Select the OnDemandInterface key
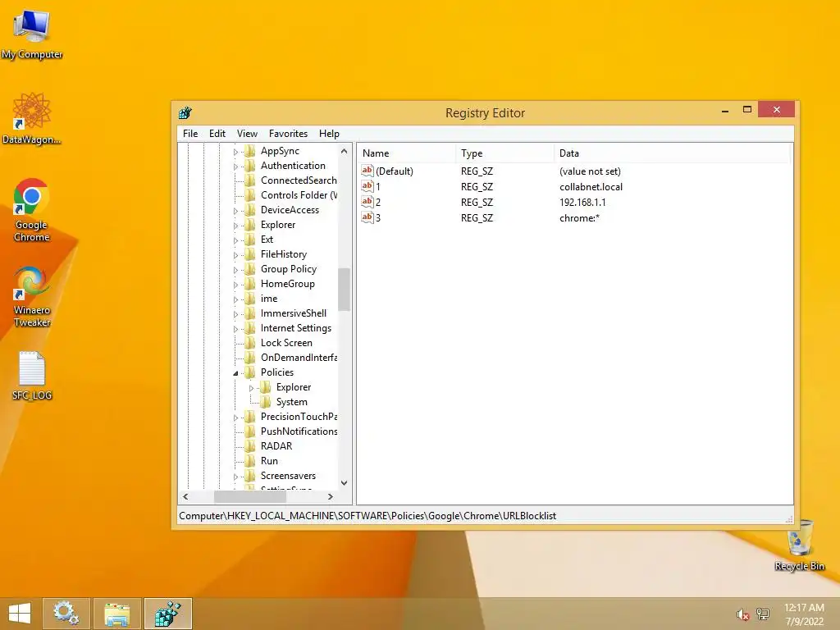The image size is (840, 630). pos(299,358)
